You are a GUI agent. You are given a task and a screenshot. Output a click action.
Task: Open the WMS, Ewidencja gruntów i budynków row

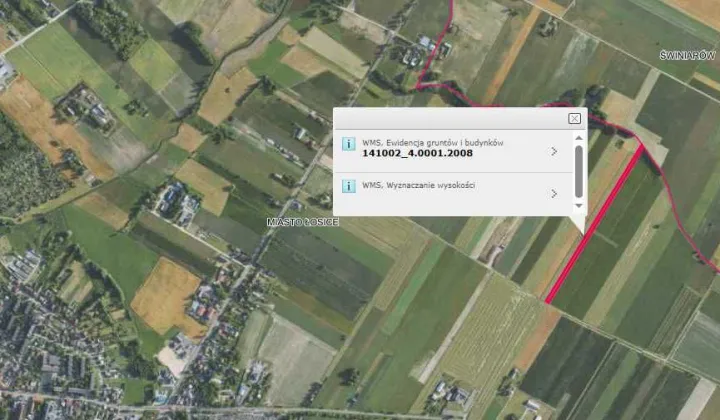tap(453, 151)
